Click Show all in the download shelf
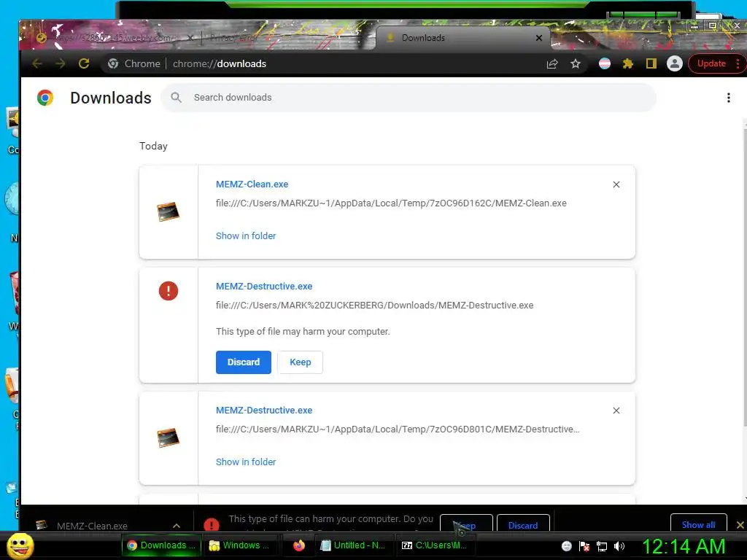Viewport: 747px width, 560px height. (698, 524)
